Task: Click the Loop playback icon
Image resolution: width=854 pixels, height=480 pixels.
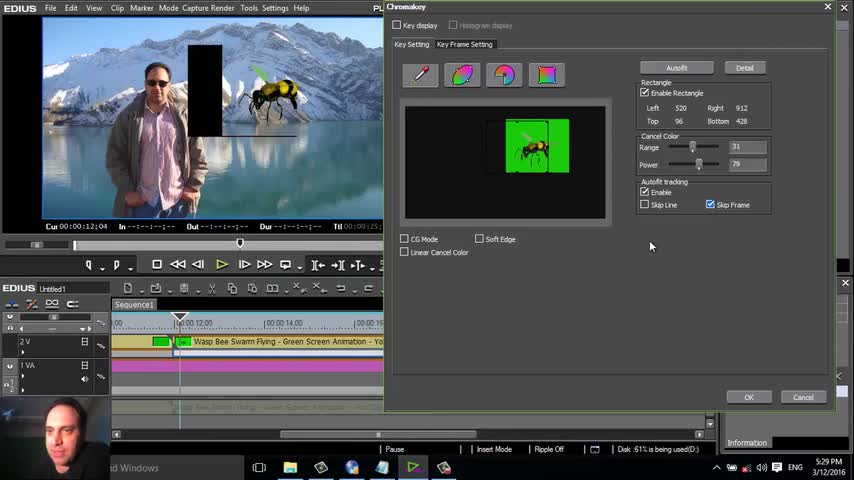Action: [285, 265]
